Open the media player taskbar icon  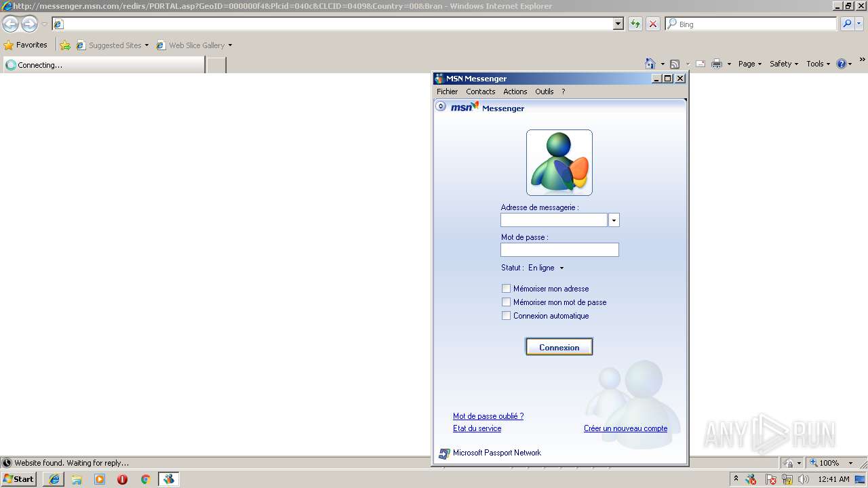100,479
